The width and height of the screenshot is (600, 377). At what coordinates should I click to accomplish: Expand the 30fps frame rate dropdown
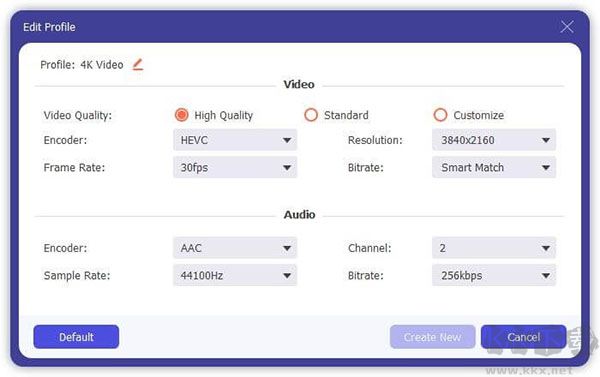(235, 167)
